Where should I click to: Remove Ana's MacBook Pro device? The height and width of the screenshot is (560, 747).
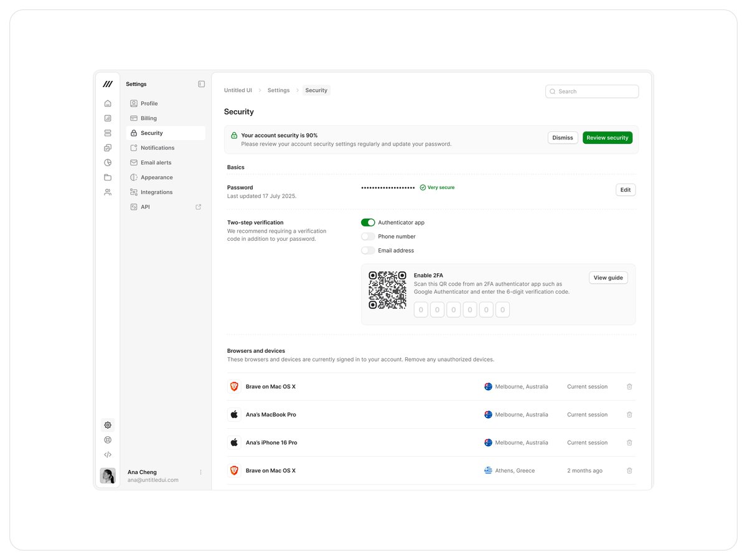[x=629, y=415]
